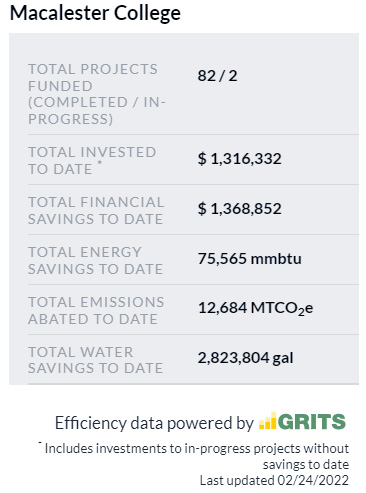Click the Total Financial Savings label

[96, 210]
